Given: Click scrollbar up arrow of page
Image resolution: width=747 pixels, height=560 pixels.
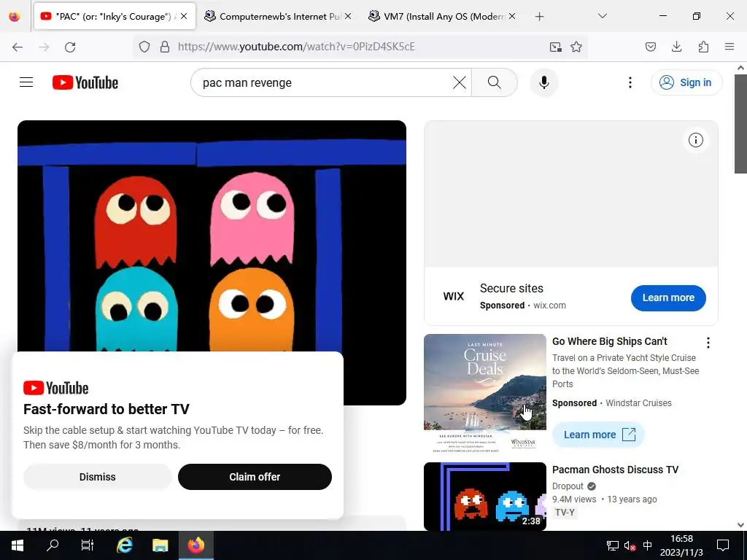Looking at the screenshot, I should click(740, 68).
